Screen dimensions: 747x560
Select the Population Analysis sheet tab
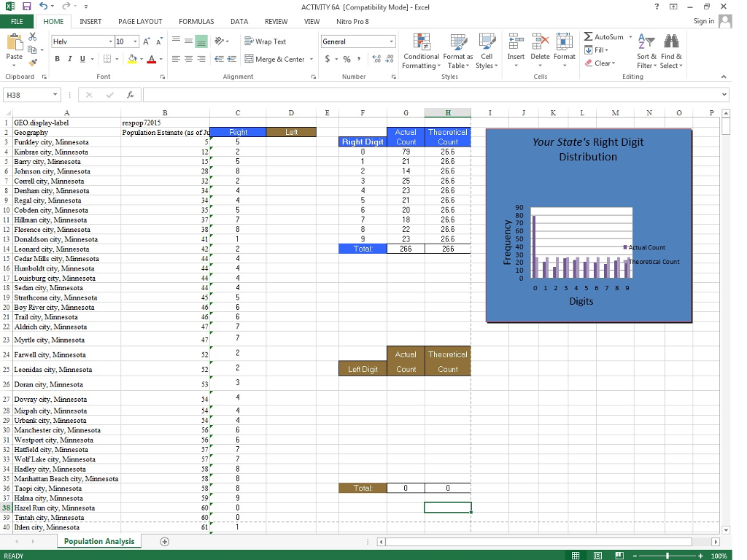point(99,541)
